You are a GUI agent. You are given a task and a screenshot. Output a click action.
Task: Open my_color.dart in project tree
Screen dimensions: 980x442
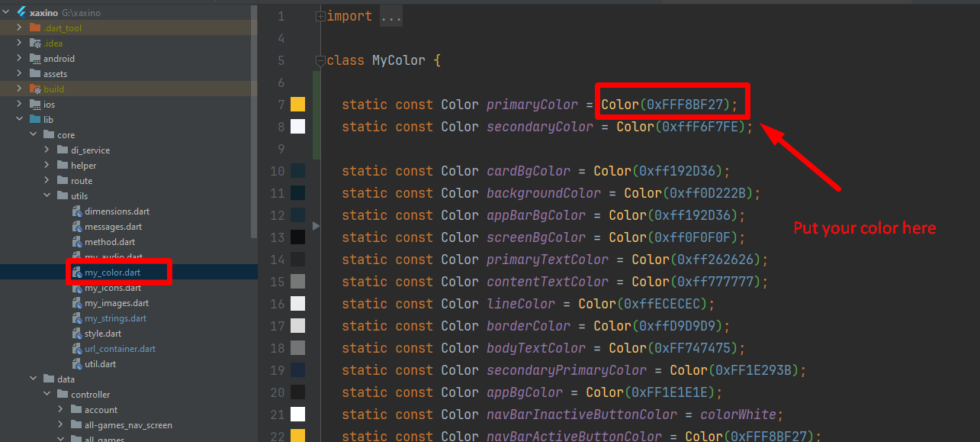click(112, 273)
